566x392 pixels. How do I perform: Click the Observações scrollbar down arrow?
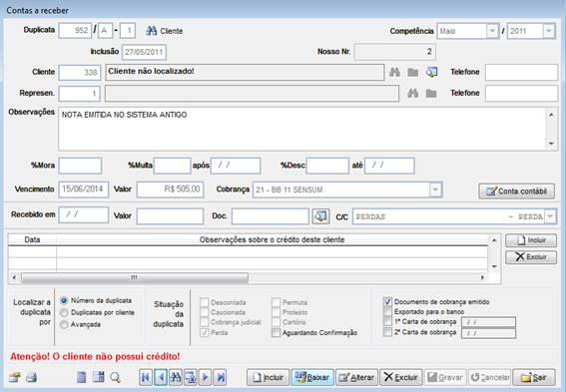click(x=551, y=144)
